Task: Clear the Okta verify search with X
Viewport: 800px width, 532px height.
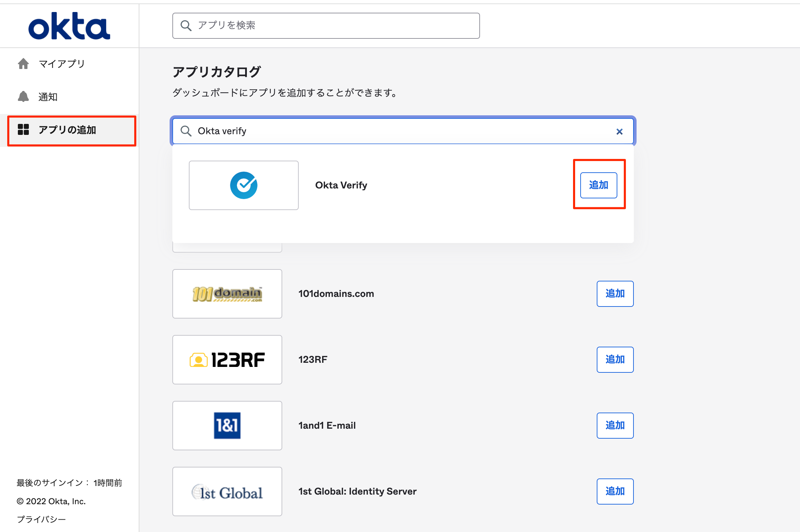Action: 619,131
